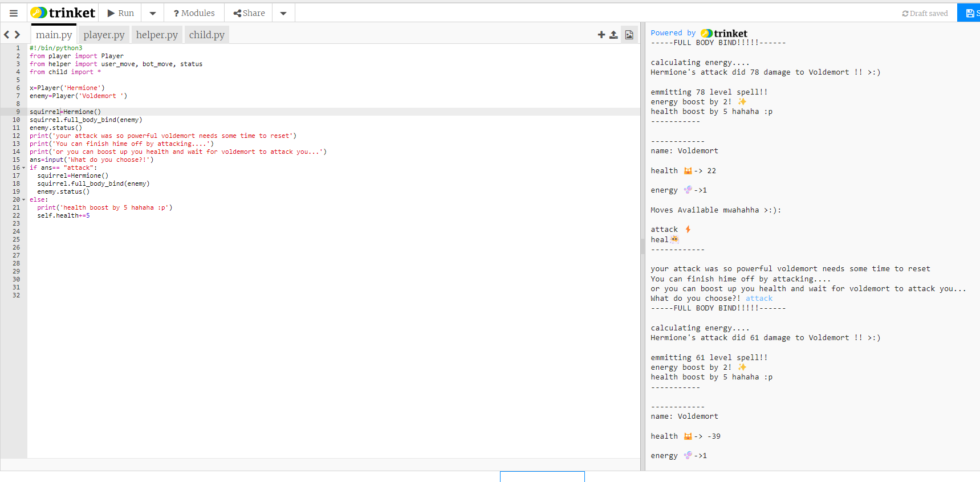The image size is (980, 482).
Task: Add a new file with plus icon
Action: point(601,35)
